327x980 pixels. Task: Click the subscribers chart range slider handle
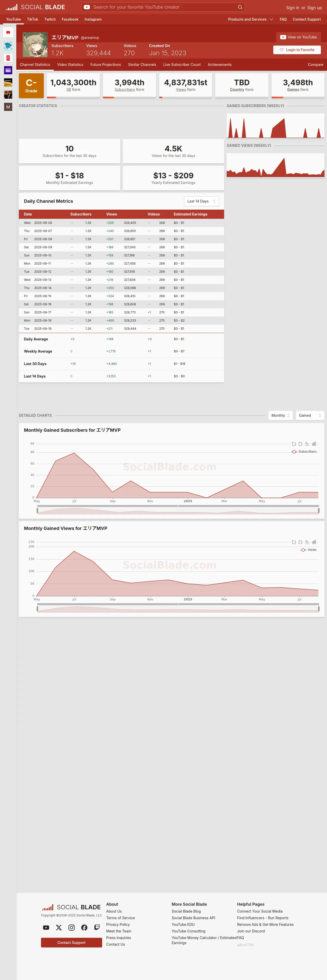(37, 511)
